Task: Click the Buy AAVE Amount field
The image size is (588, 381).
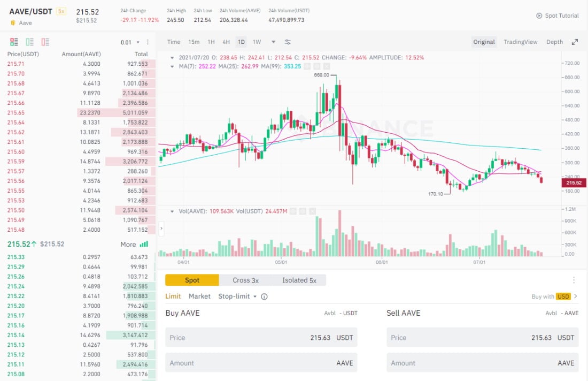Action: 261,363
